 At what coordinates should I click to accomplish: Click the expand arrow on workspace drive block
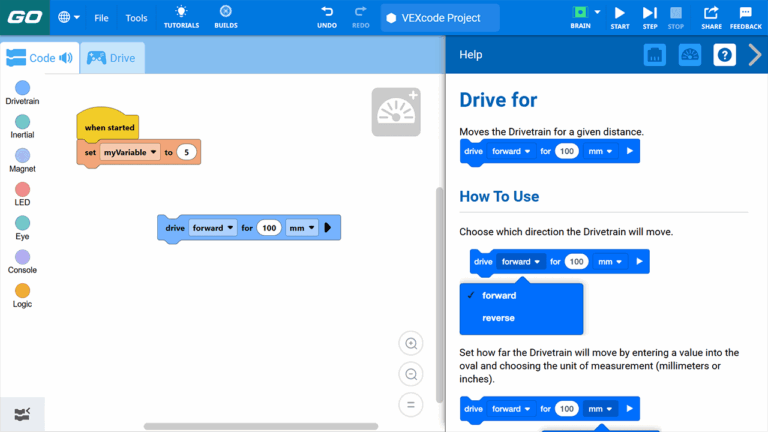pos(328,228)
